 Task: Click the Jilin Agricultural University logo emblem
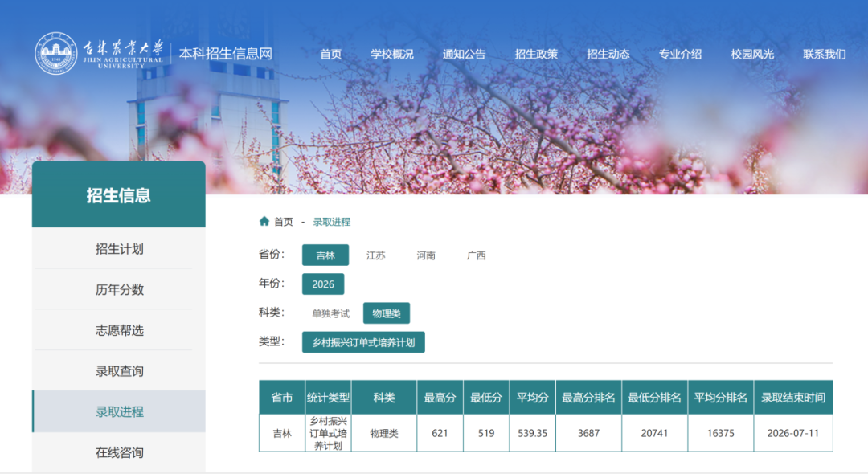[x=56, y=53]
